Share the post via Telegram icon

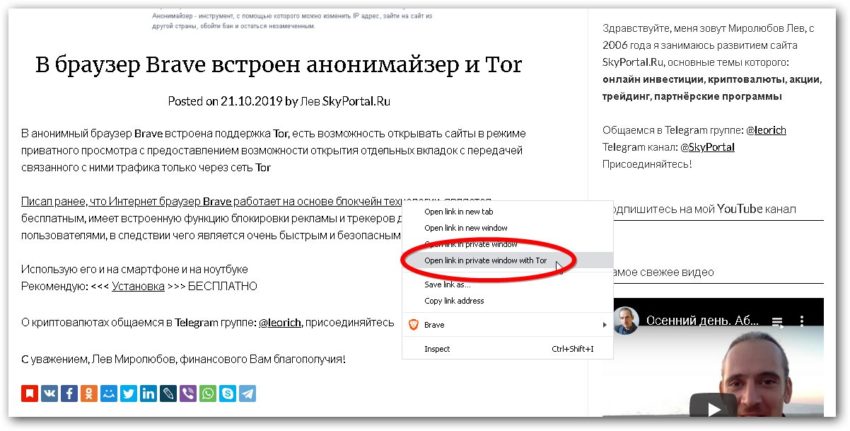(x=246, y=394)
